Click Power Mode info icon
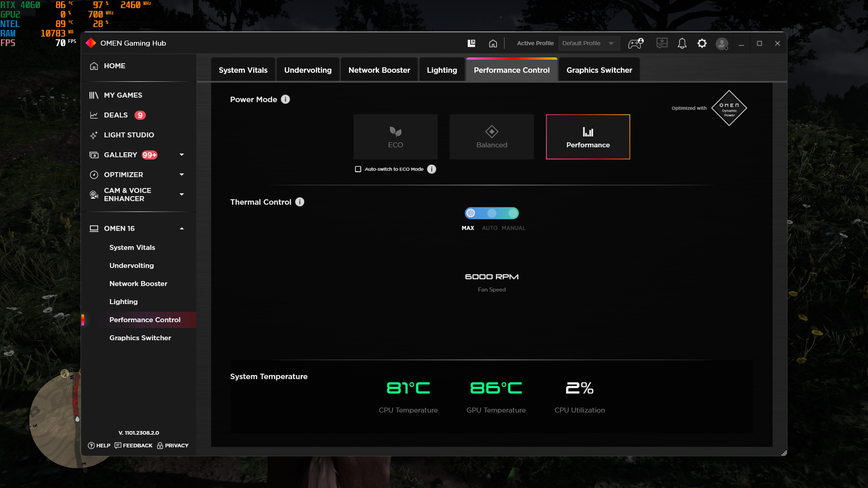This screenshot has height=488, width=868. 285,99
